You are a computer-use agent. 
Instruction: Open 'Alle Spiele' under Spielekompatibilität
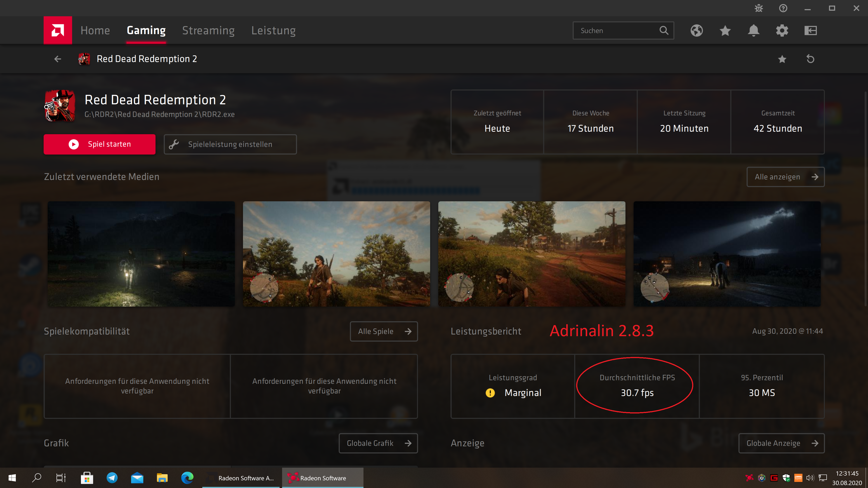(x=384, y=331)
